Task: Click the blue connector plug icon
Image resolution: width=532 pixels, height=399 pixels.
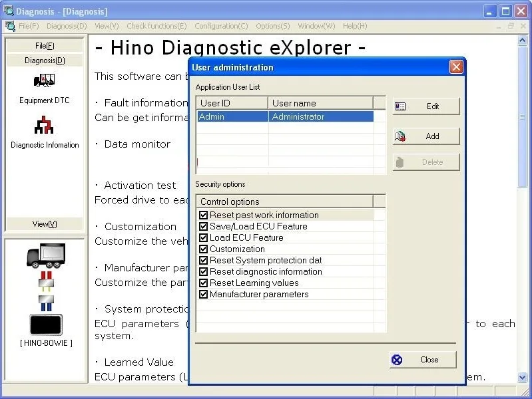Action: tap(46, 303)
